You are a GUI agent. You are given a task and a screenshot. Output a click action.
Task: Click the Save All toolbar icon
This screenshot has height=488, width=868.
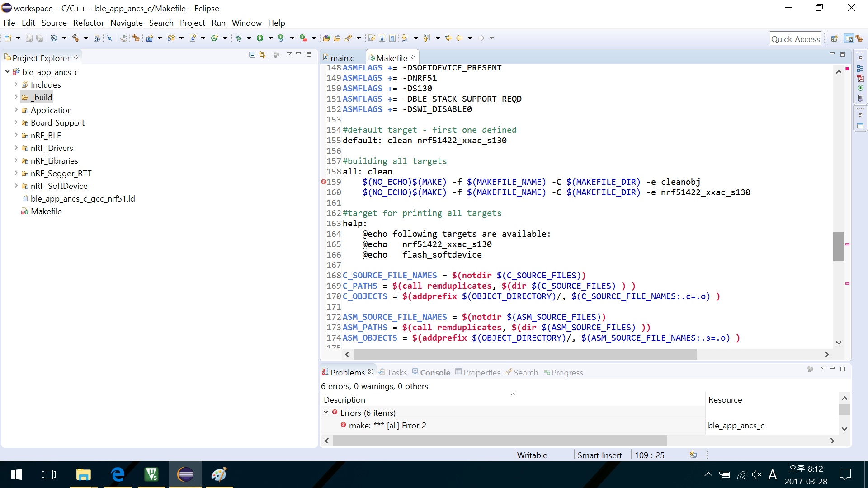(x=40, y=38)
